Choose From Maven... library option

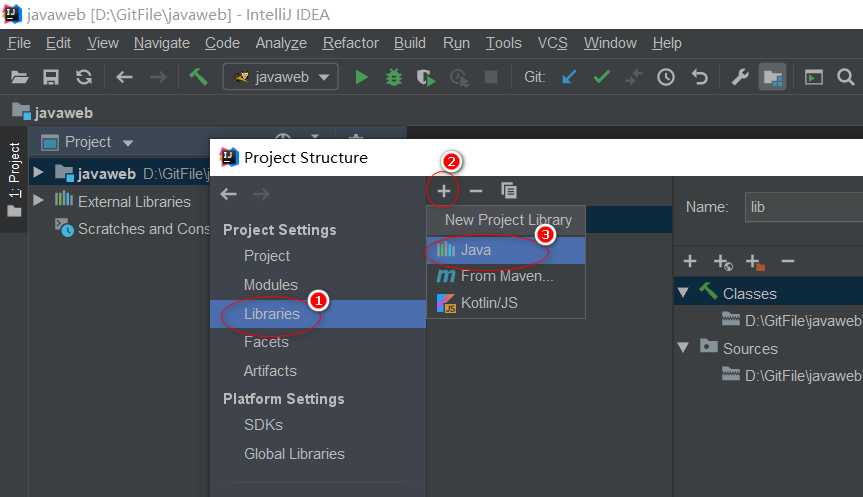[506, 276]
